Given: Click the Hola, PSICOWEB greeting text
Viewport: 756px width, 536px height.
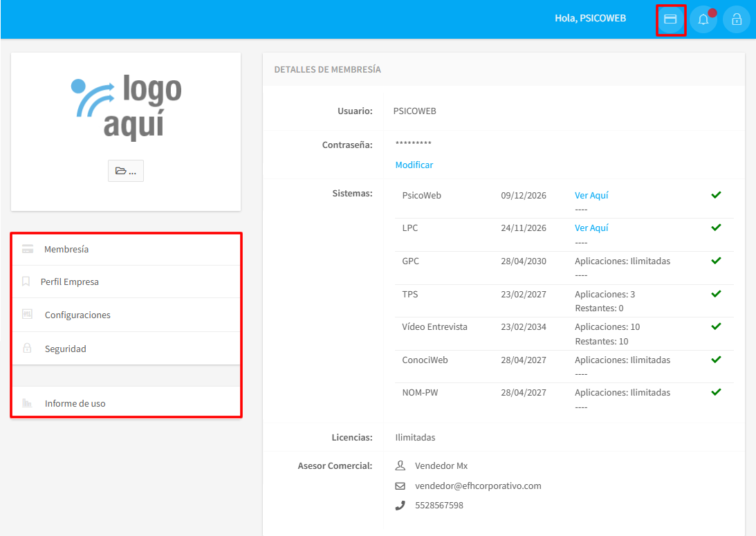Looking at the screenshot, I should click(590, 19).
